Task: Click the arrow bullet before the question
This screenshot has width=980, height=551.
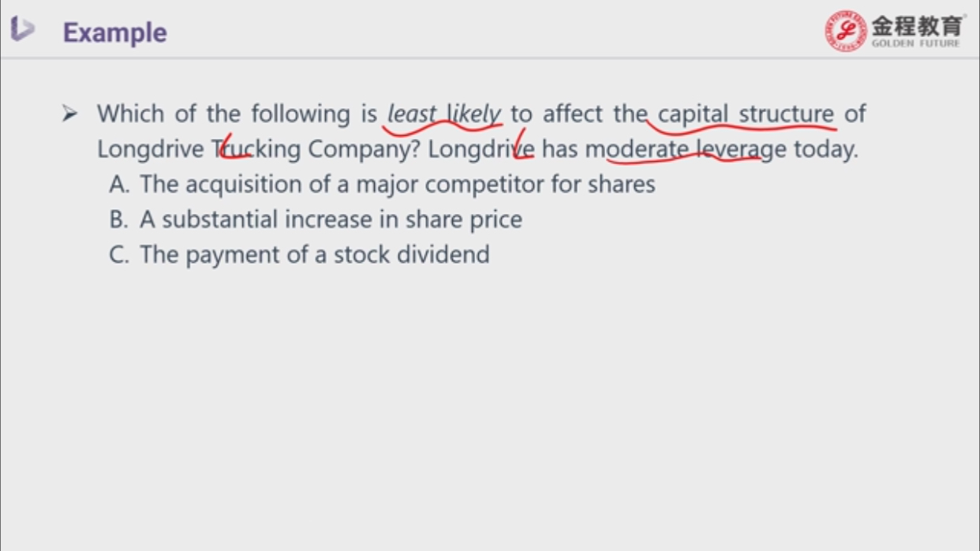Action: click(x=70, y=114)
